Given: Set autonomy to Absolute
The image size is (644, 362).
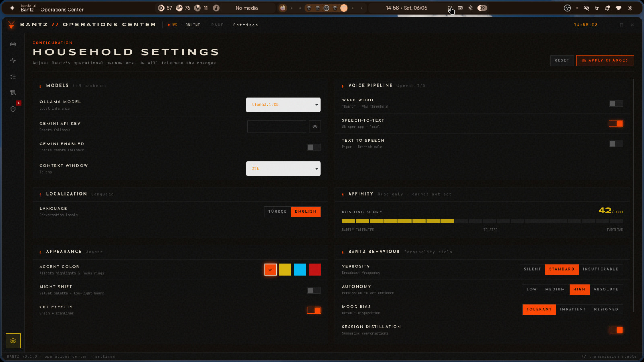Looking at the screenshot, I should [606, 289].
